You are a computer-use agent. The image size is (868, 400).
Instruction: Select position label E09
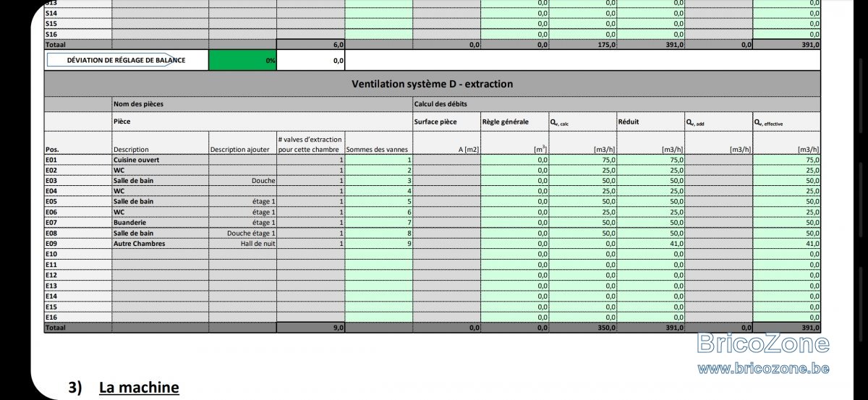point(51,244)
